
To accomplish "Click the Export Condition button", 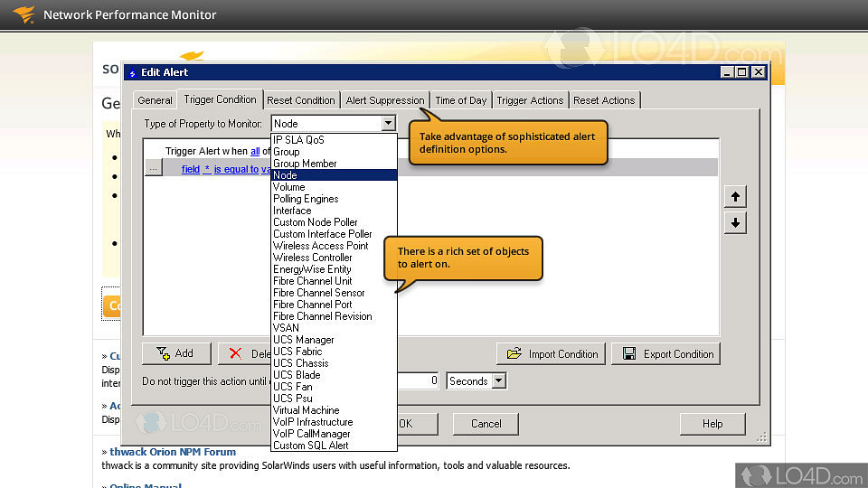I will 666,354.
